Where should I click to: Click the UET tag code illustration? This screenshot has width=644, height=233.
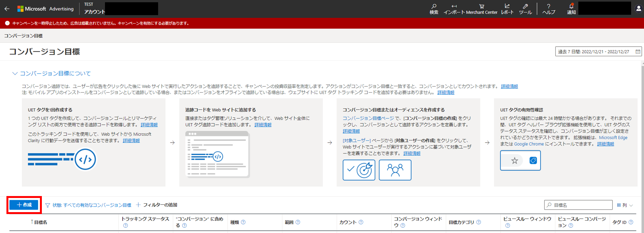(62, 159)
